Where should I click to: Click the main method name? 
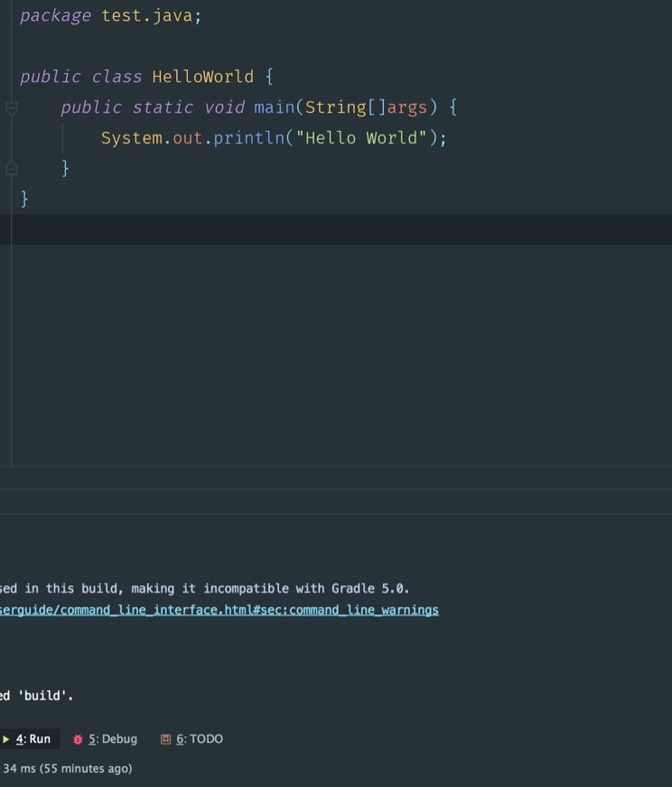[x=274, y=108]
